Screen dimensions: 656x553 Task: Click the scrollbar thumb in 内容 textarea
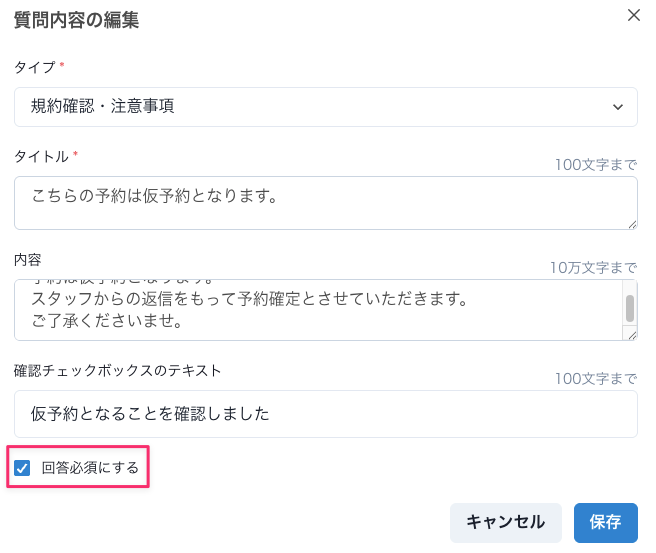point(630,309)
